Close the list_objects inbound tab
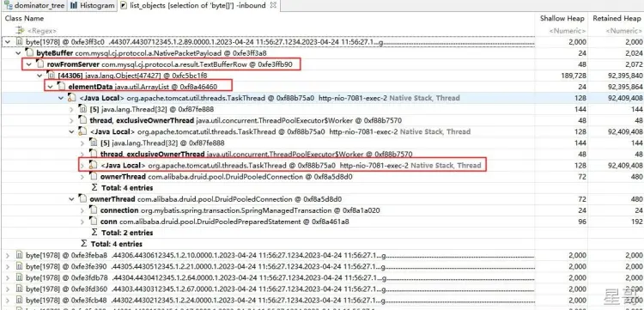The image size is (644, 310). tap(274, 5)
